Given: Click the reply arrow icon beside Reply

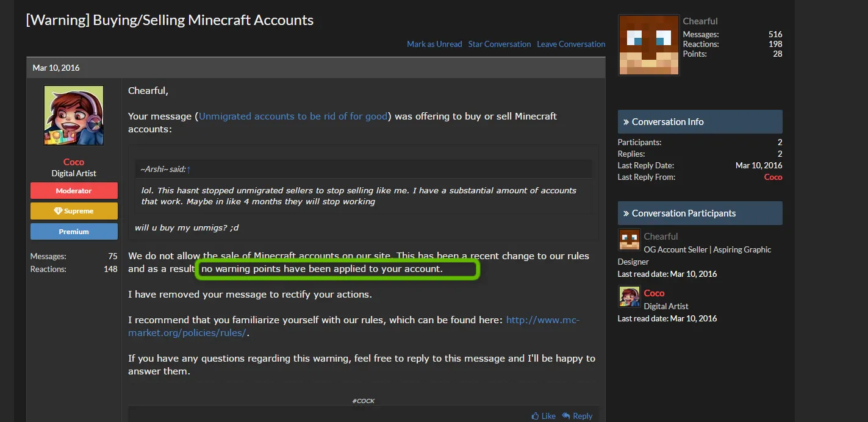Looking at the screenshot, I should (566, 416).
